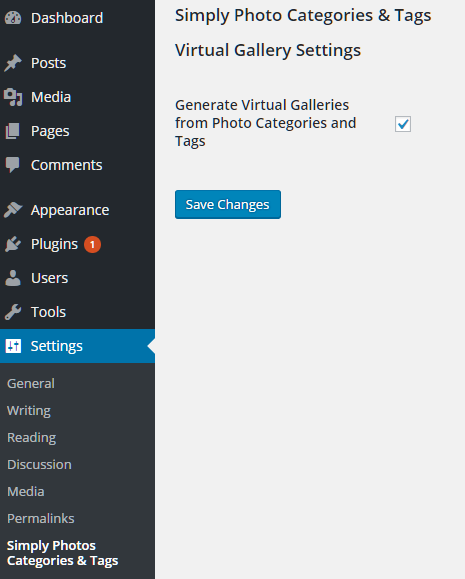Viewport: 465px width, 579px height.
Task: Click the Virtual Gallery Settings heading
Action: [x=268, y=50]
